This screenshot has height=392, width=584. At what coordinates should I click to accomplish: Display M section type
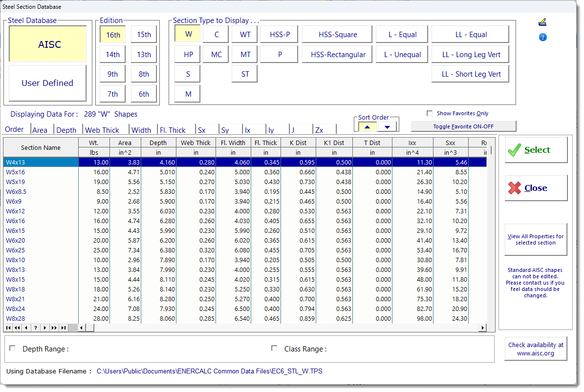(188, 94)
